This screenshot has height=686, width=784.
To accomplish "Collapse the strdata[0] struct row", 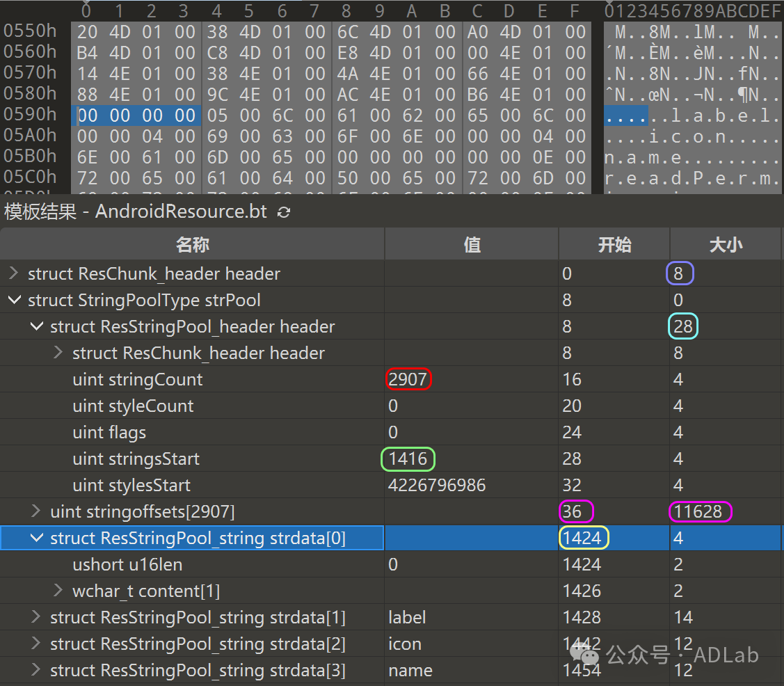I will [36, 539].
